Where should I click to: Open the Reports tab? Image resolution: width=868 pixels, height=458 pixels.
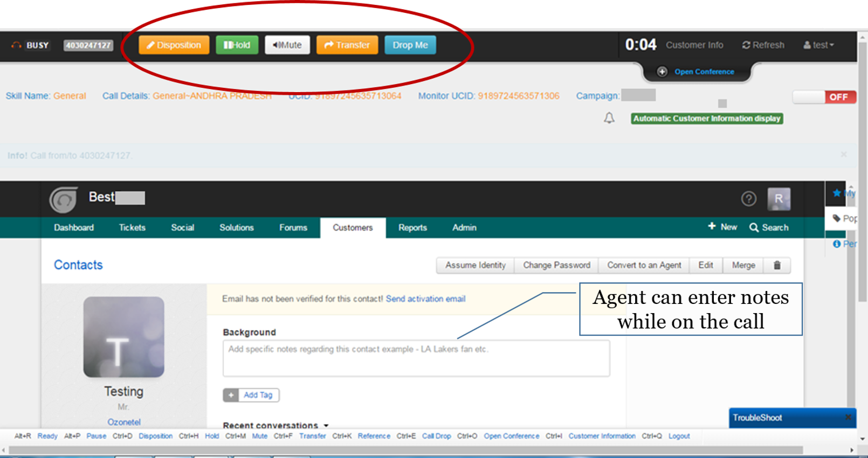pyautogui.click(x=412, y=227)
